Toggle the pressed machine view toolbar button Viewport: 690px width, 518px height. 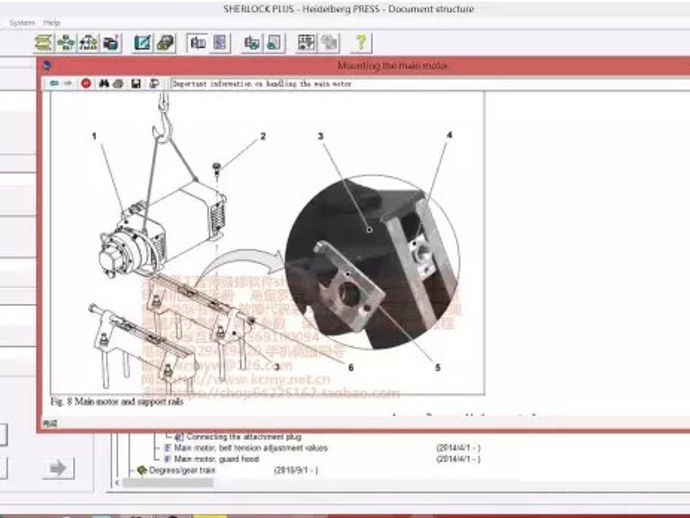point(197,43)
